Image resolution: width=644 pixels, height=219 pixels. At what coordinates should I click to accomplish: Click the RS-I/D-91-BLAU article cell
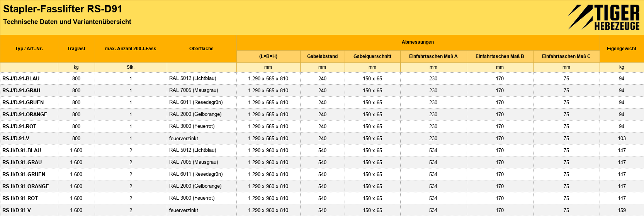[21, 78]
